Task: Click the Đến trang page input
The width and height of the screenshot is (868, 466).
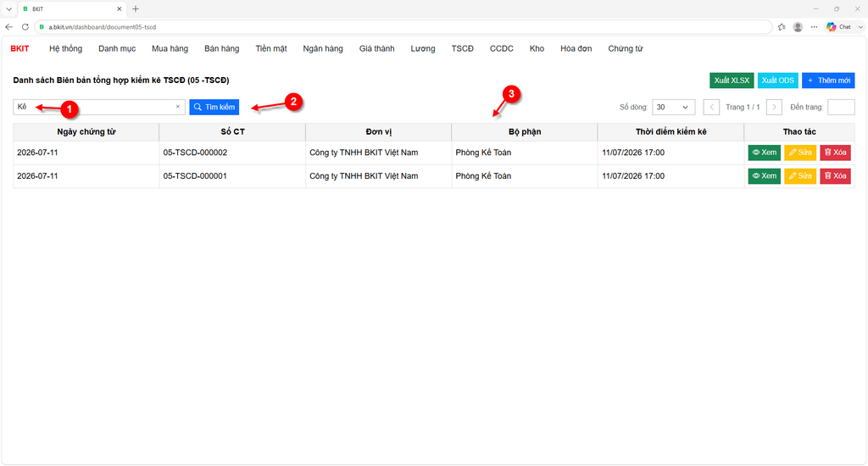Action: [841, 107]
